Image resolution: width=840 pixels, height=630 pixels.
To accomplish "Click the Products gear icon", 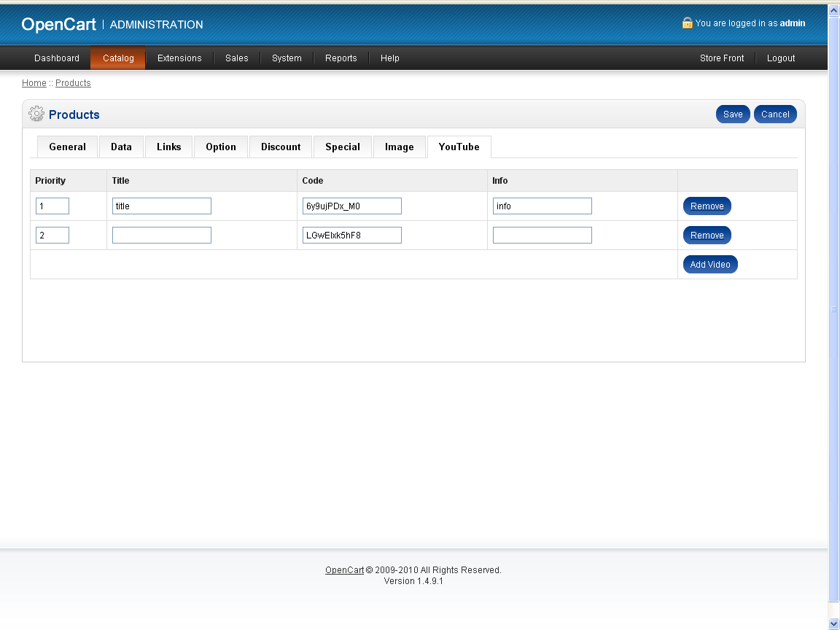I will click(36, 114).
